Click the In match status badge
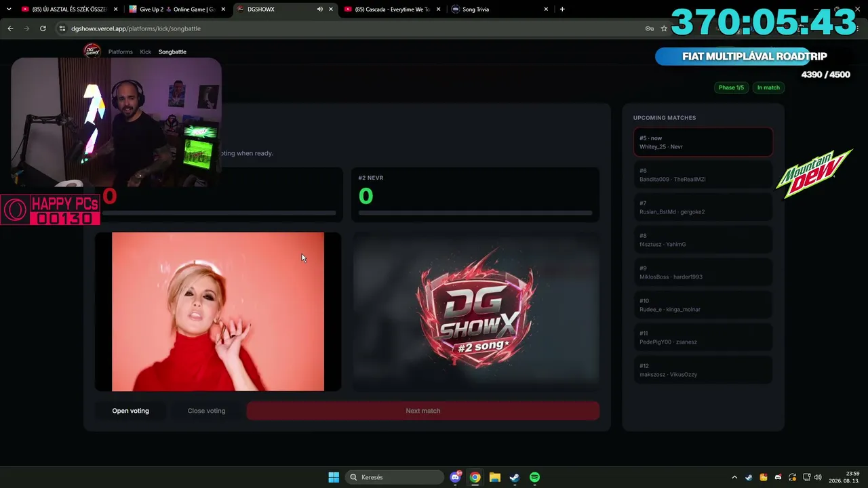The image size is (868, 488). coord(768,87)
